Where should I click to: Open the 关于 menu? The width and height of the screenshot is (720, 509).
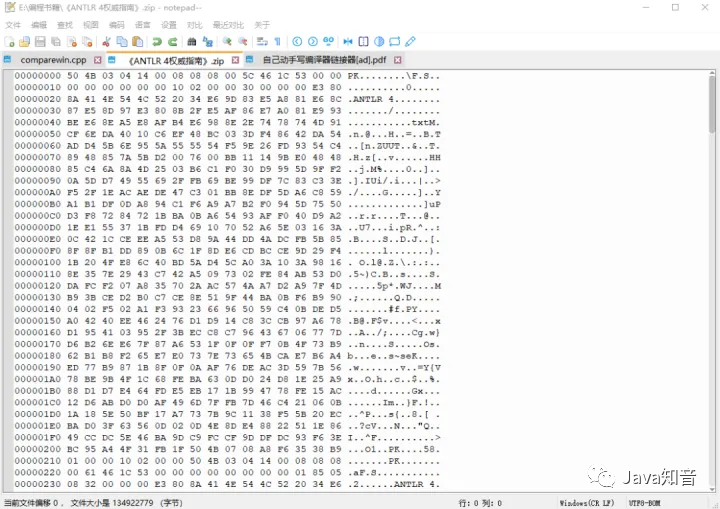coord(262,25)
